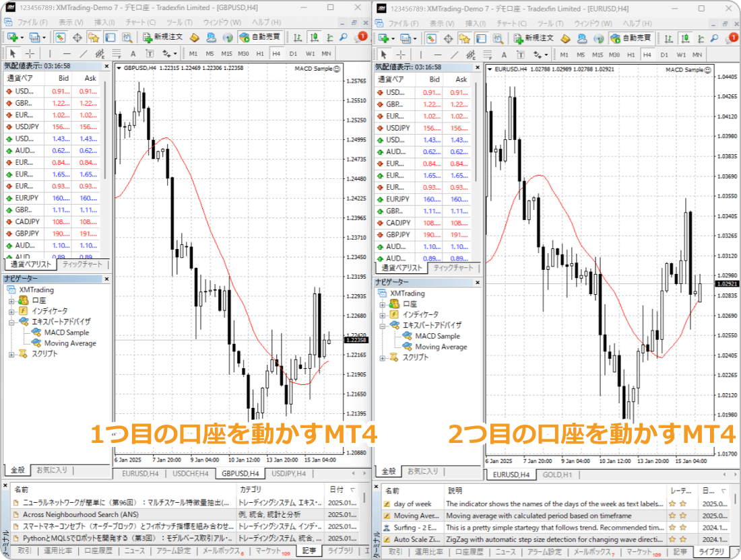741x560 pixels.
Task: Select Fibonacci Retracement tool in left window
Action: [117, 53]
